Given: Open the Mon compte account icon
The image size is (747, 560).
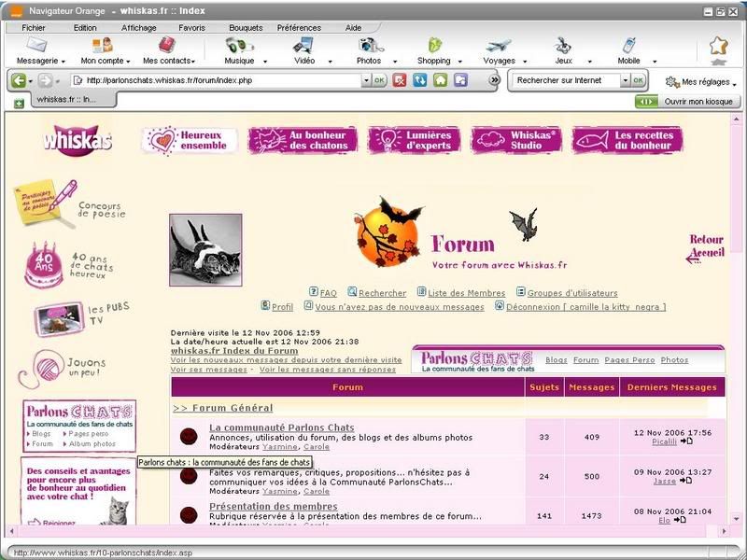Looking at the screenshot, I should tap(102, 45).
